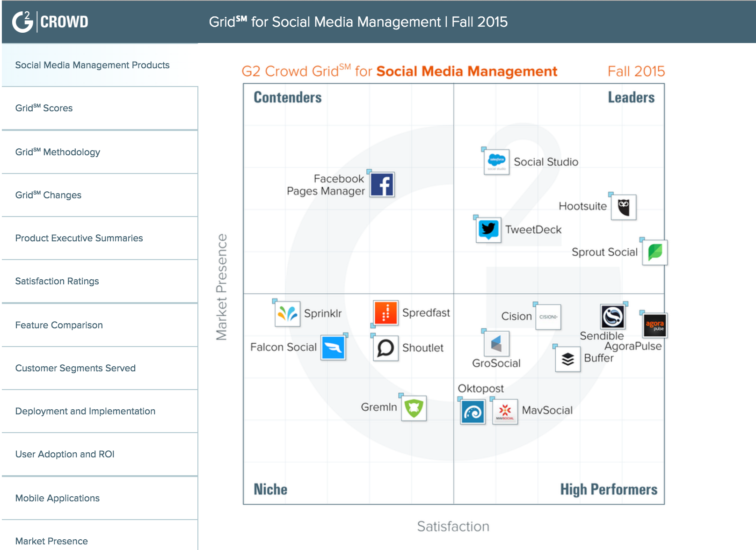Click the MavSocial product label
The height and width of the screenshot is (550, 756).
547,410
